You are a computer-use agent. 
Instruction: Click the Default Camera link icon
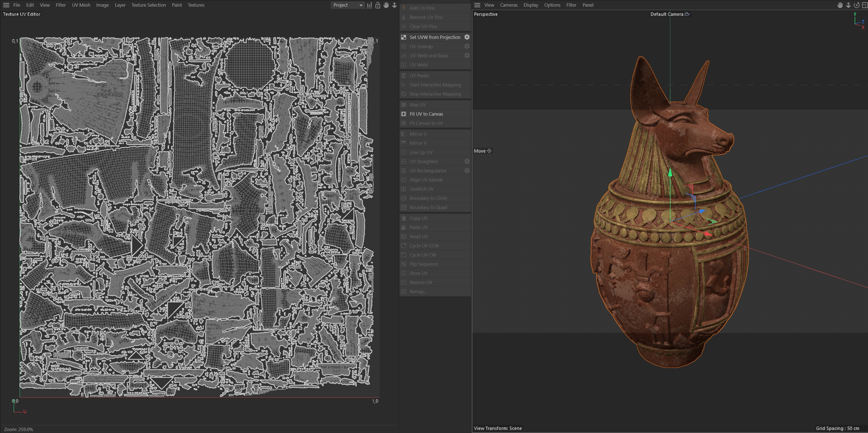(x=687, y=14)
